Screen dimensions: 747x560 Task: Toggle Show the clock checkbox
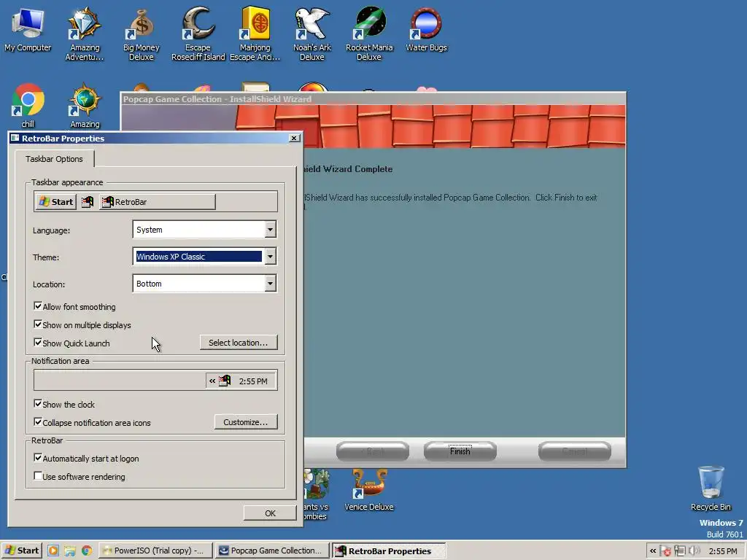tap(38, 404)
